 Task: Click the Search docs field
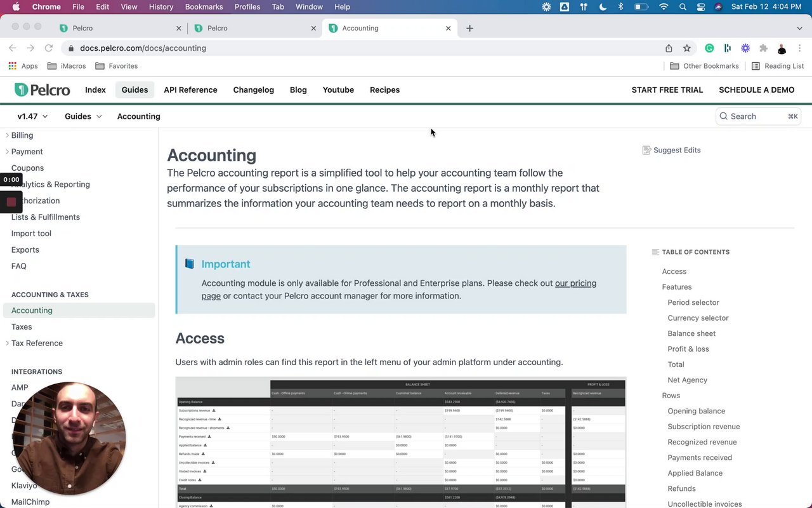758,116
